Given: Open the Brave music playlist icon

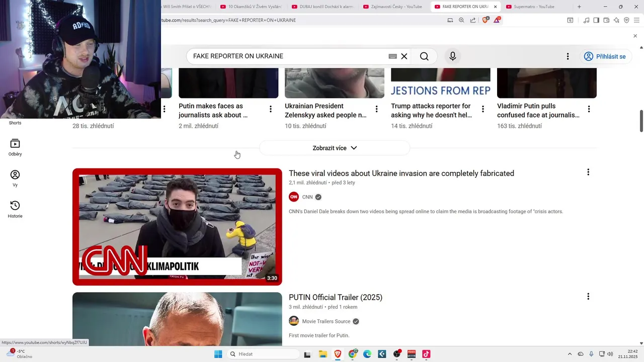Looking at the screenshot, I should click(586, 20).
